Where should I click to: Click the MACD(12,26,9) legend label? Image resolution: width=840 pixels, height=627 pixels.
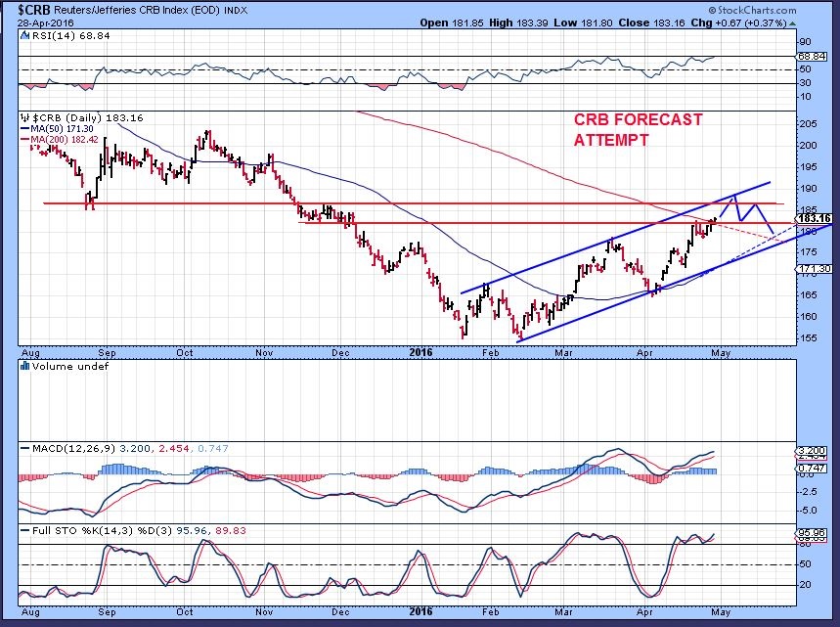pos(74,448)
